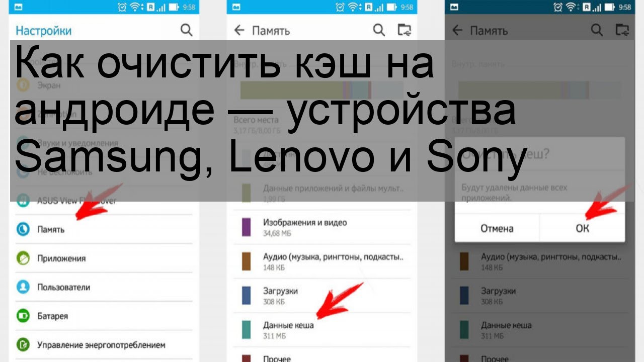Open the Память settings entry
The height and width of the screenshot is (362, 644).
104,229
